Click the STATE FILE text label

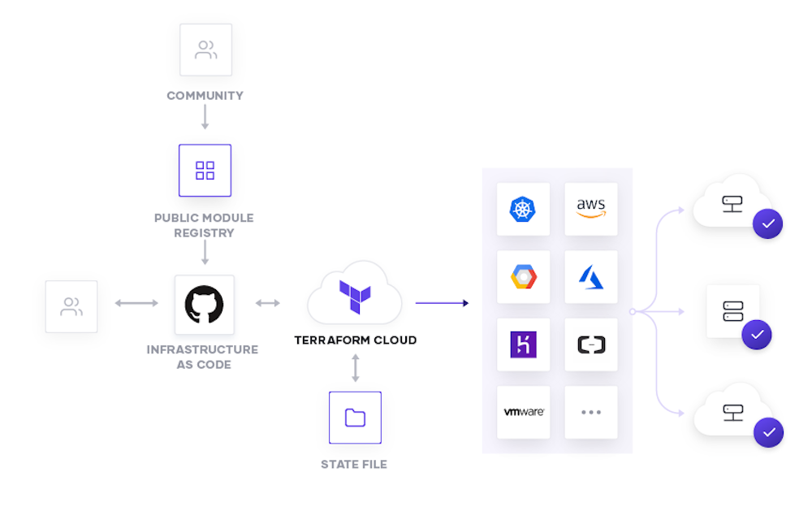point(355,464)
